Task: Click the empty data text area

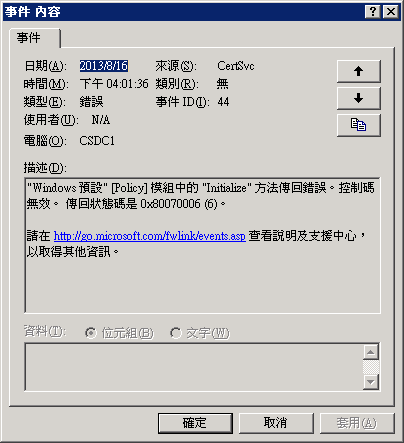Action: pos(194,367)
